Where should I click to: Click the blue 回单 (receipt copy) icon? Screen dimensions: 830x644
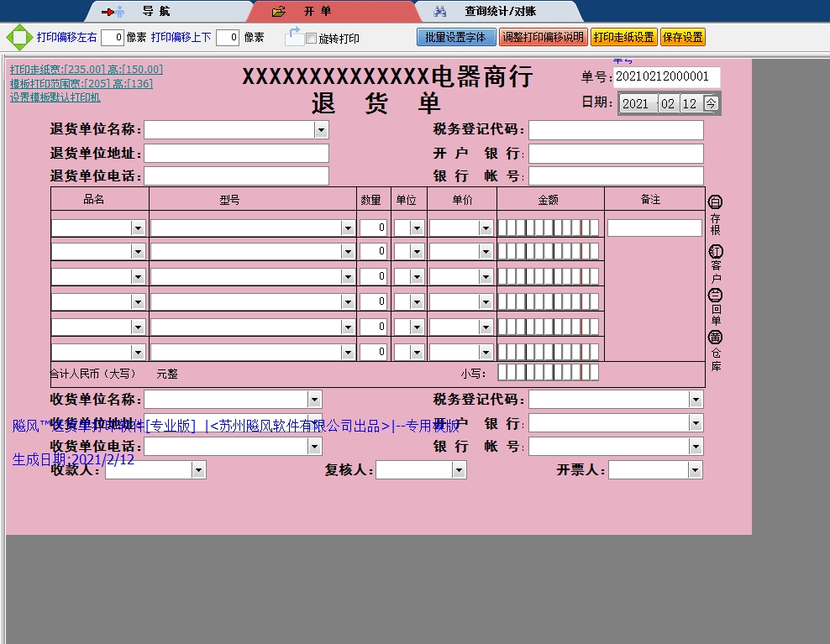pyautogui.click(x=714, y=294)
